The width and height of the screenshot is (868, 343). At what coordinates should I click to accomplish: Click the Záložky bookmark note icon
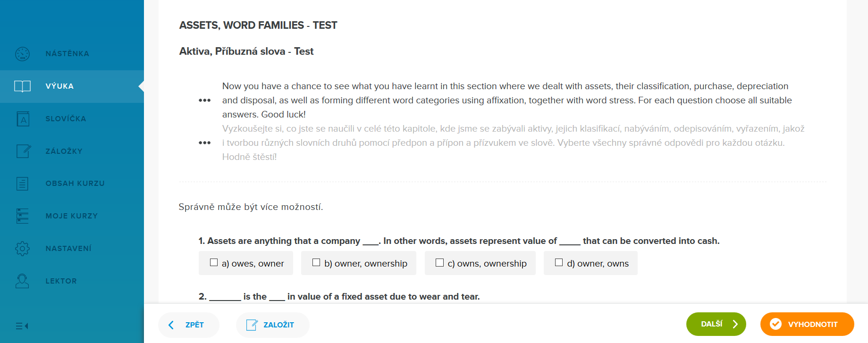(x=23, y=151)
